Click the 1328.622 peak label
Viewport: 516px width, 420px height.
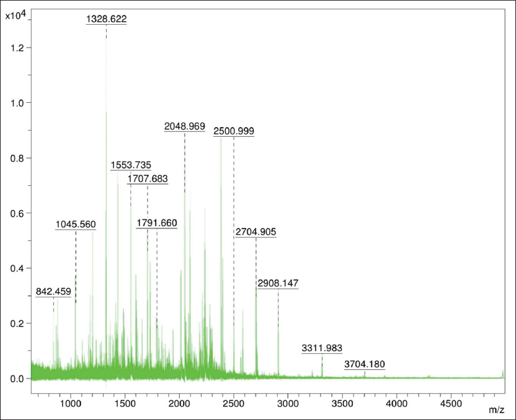tap(106, 19)
